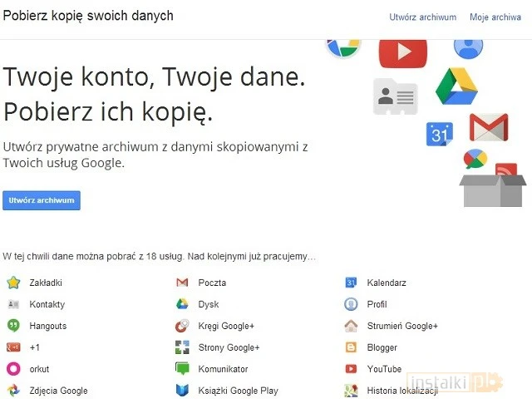The image size is (532, 418).
Task: Click the Dysk label
Action: click(x=209, y=304)
